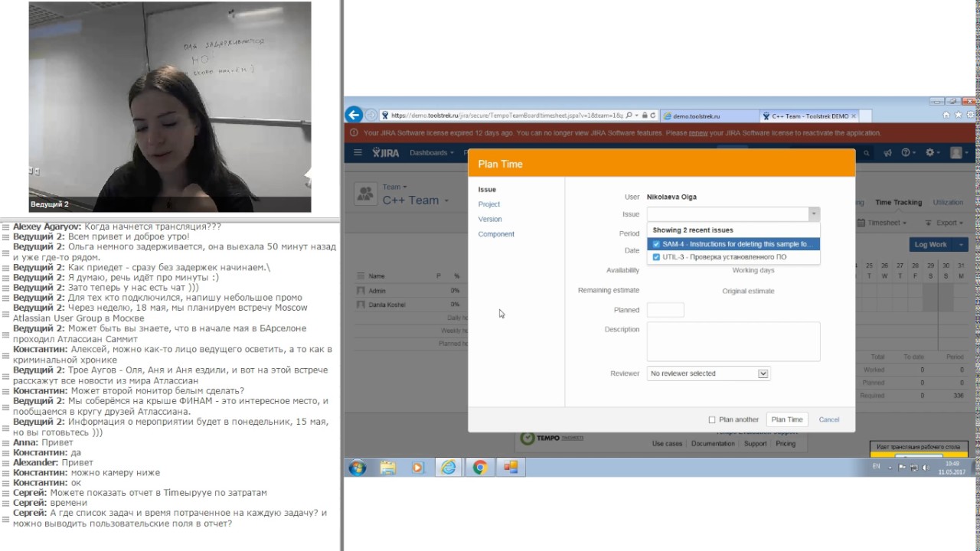The height and width of the screenshot is (551, 980).
Task: Open the Utilization tab
Action: [x=948, y=203]
